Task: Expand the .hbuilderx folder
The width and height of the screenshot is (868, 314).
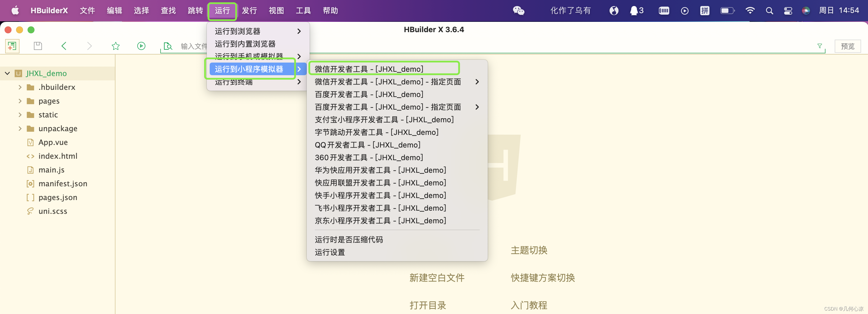Action: coord(20,87)
